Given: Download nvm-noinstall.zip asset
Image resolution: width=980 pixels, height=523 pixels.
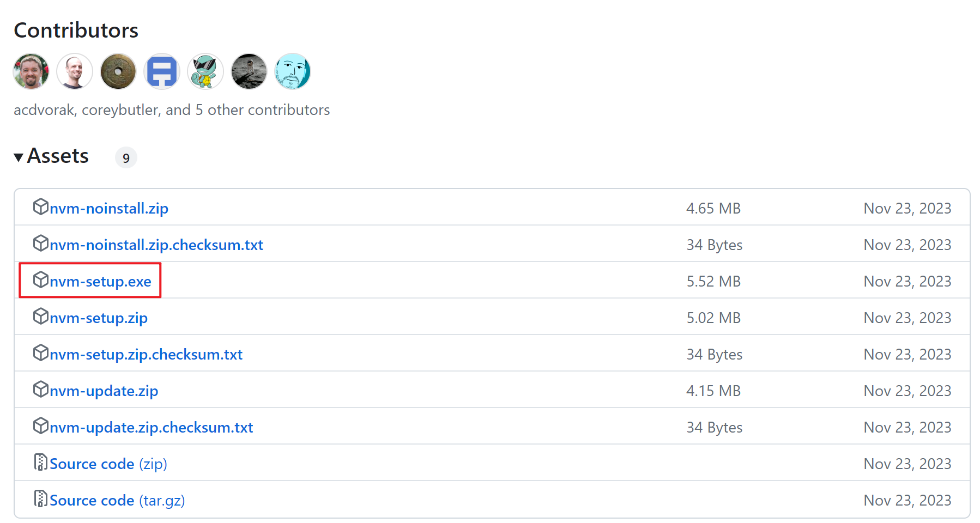Looking at the screenshot, I should pyautogui.click(x=108, y=208).
